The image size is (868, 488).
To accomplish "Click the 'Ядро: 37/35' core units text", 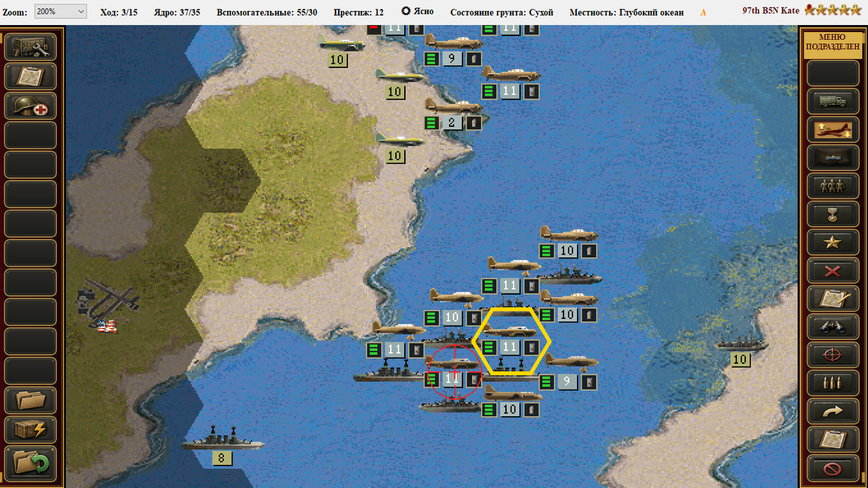I will click(x=177, y=12).
